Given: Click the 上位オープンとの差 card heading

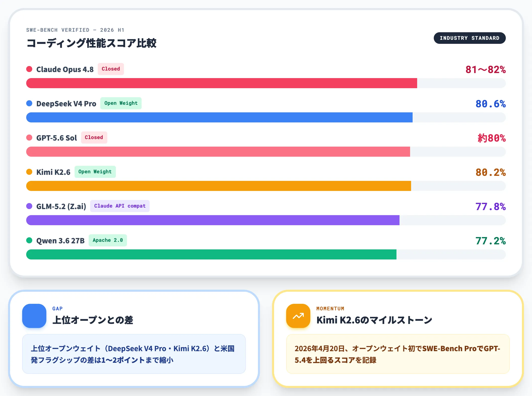Looking at the screenshot, I should pyautogui.click(x=93, y=320).
